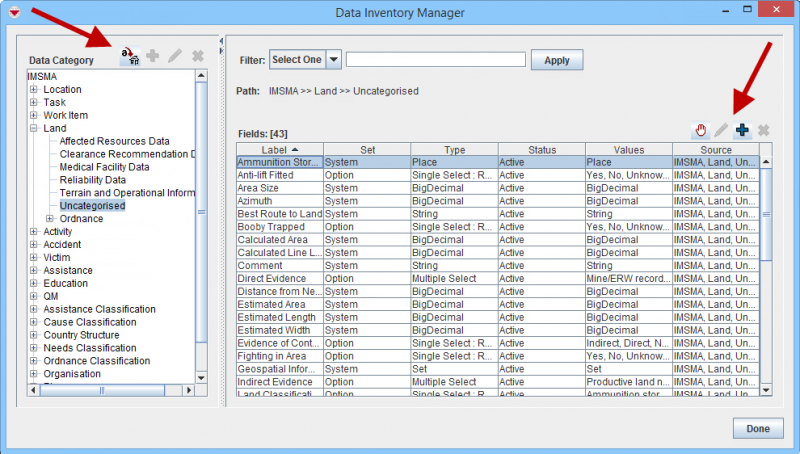Click the delete data category X icon
This screenshot has height=454, width=800.
[198, 57]
